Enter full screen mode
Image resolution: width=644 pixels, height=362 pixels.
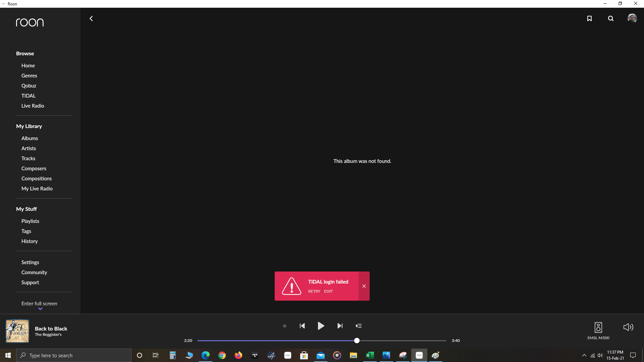(39, 304)
